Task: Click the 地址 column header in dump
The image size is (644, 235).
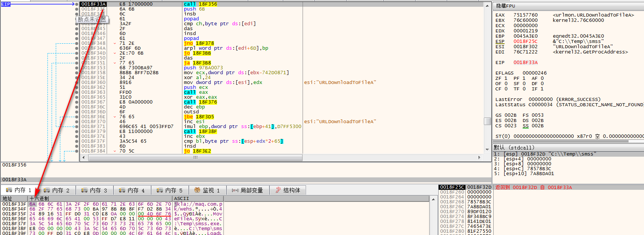Action: click(14, 198)
